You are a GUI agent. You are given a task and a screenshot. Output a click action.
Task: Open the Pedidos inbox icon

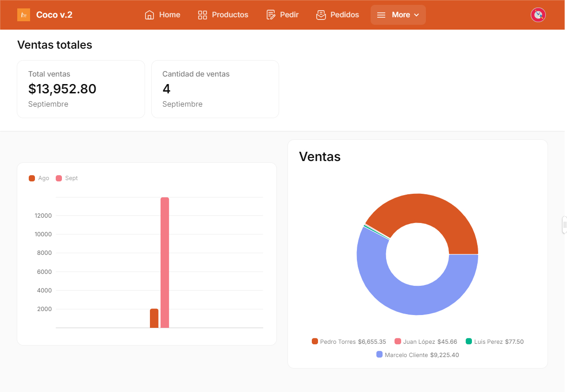point(320,15)
